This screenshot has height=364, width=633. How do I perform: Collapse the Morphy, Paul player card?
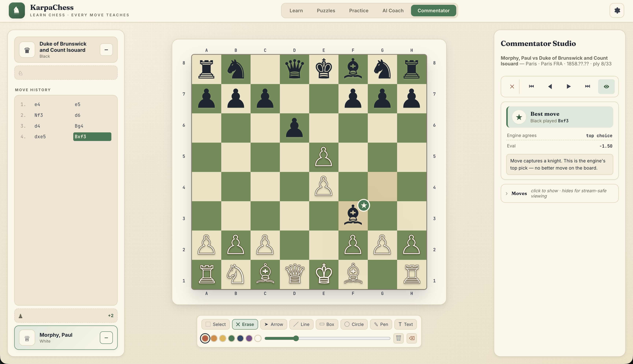(106, 337)
